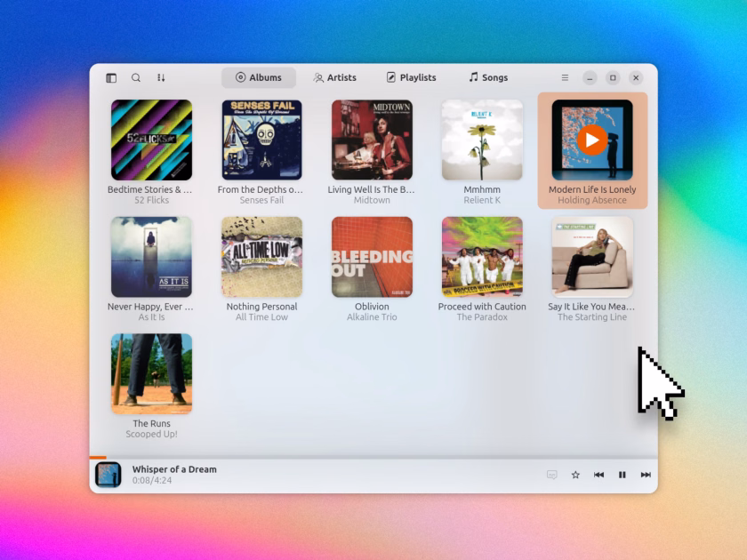Image resolution: width=747 pixels, height=560 pixels.
Task: Open Bedtime Stories album cover by 52 Flicks
Action: click(151, 140)
